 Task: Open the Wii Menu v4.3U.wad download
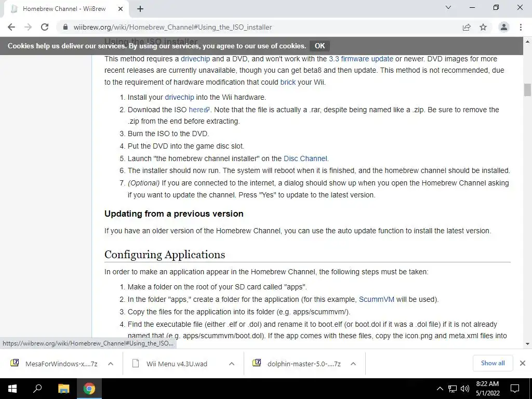[x=177, y=364]
